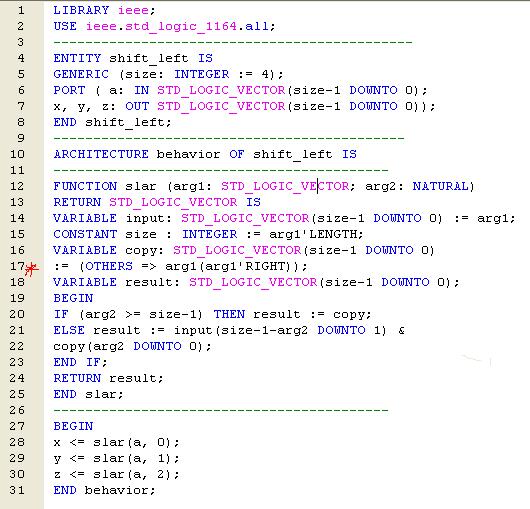Click line number 25 in the gutter
The width and height of the screenshot is (530, 509).
[17, 394]
